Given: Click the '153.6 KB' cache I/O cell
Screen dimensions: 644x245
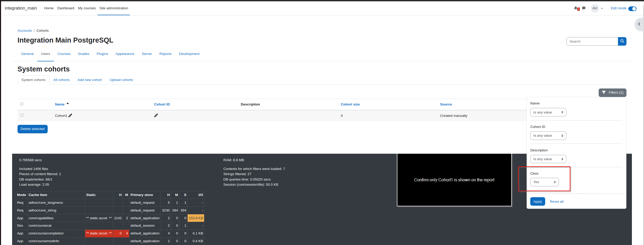Looking at the screenshot, I should coord(196,218).
